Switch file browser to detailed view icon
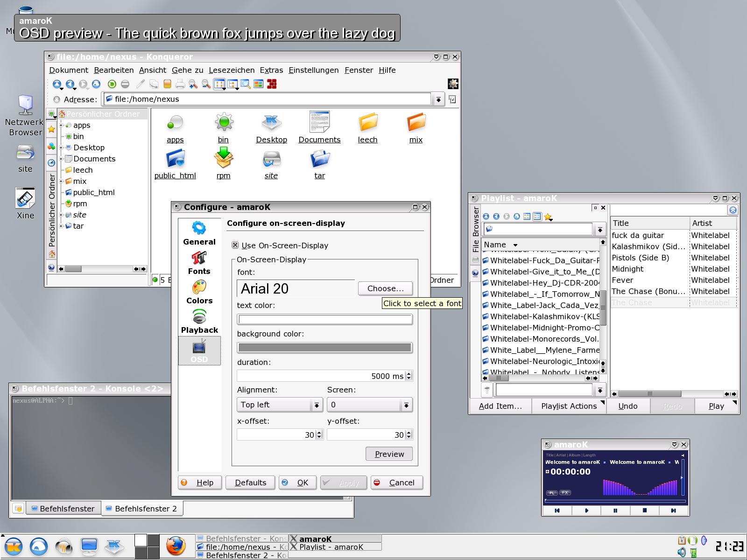The image size is (747, 560). (x=537, y=217)
